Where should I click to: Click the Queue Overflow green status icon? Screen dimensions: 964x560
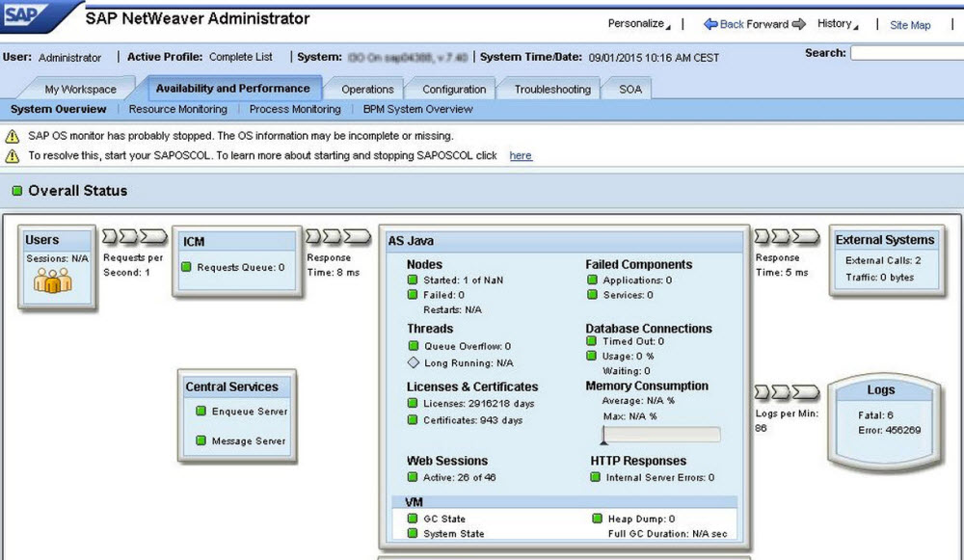(414, 345)
